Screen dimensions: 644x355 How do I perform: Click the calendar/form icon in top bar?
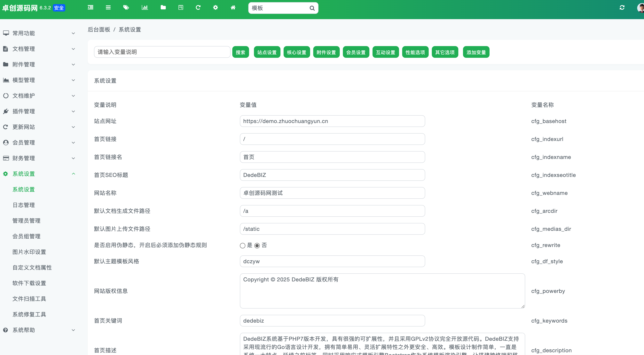click(x=181, y=7)
